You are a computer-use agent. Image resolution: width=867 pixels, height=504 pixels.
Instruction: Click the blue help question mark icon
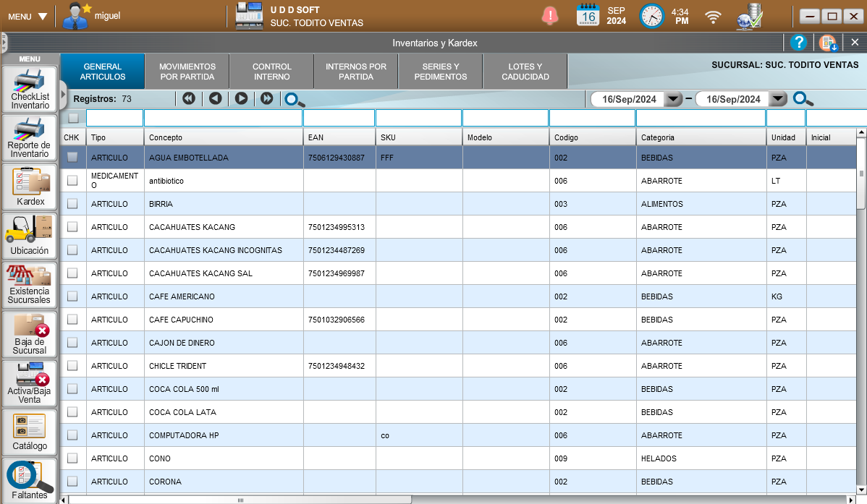pos(798,43)
